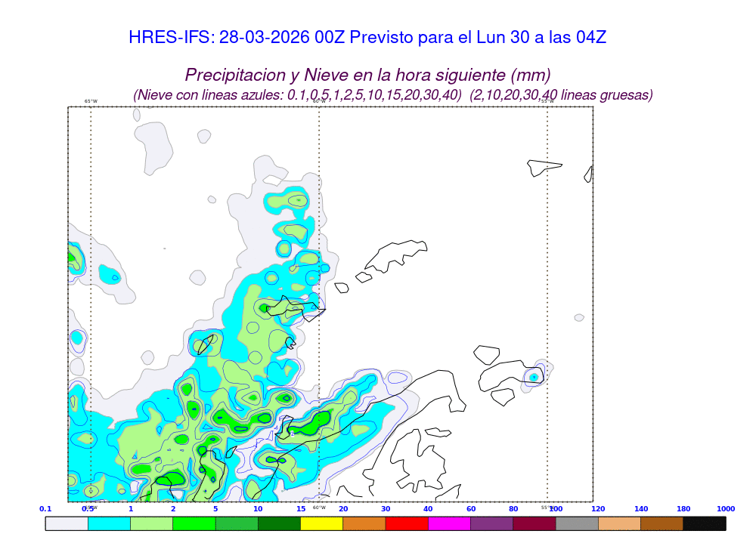Click the cyan swatch in the legend
The image size is (756, 534).
coord(109,523)
